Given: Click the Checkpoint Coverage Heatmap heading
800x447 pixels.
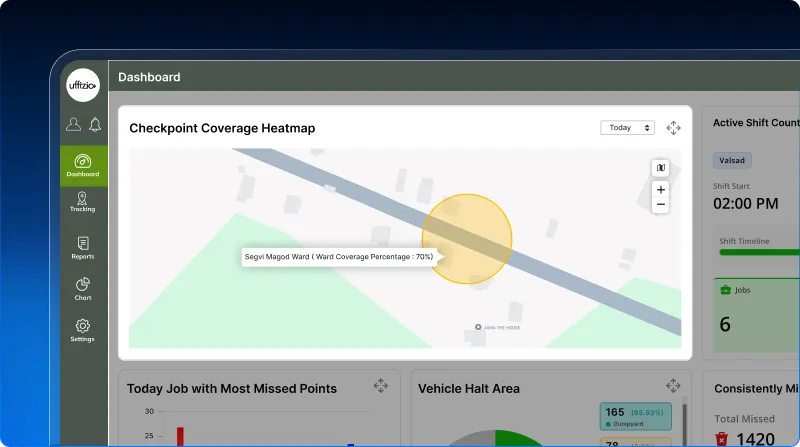Looking at the screenshot, I should [222, 128].
